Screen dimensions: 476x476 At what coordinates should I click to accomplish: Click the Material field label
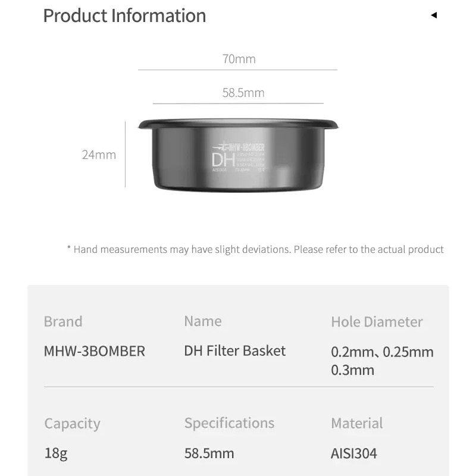(x=357, y=424)
